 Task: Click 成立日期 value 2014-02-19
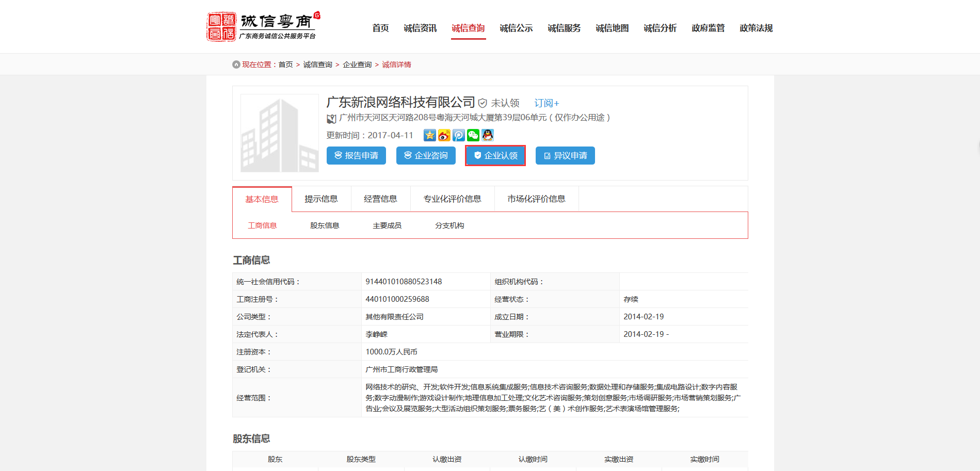[644, 317]
